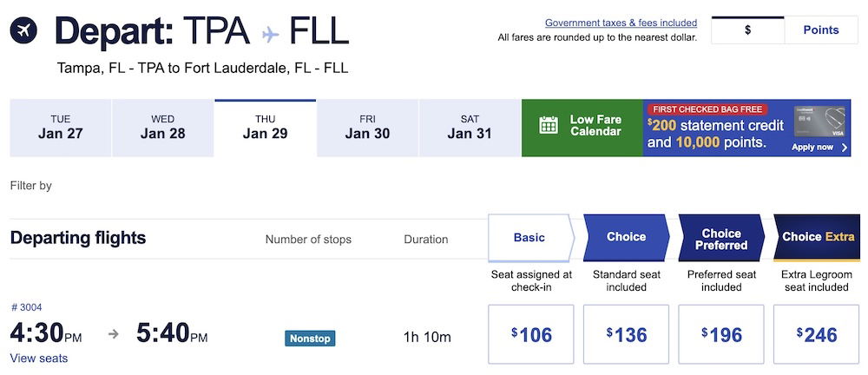This screenshot has width=868, height=375.
Task: Click the Basic fare column header
Action: pyautogui.click(x=529, y=237)
